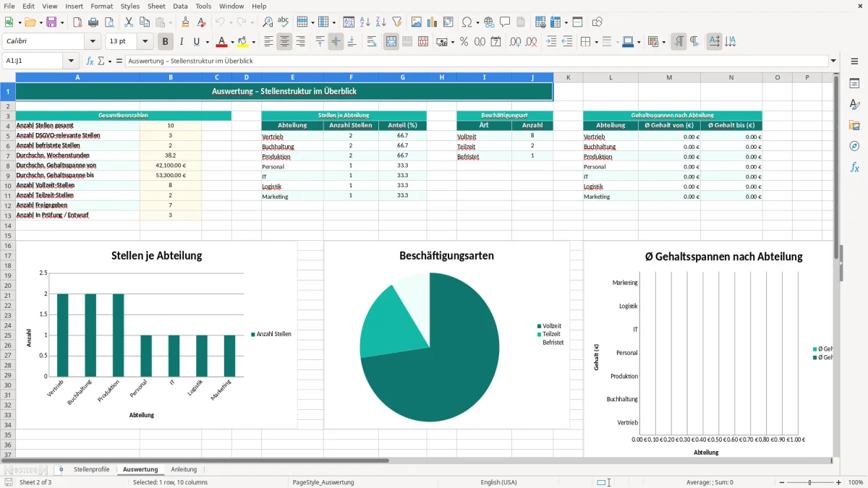The width and height of the screenshot is (868, 488).
Task: Apply yellow background color swatch
Action: coord(243,42)
